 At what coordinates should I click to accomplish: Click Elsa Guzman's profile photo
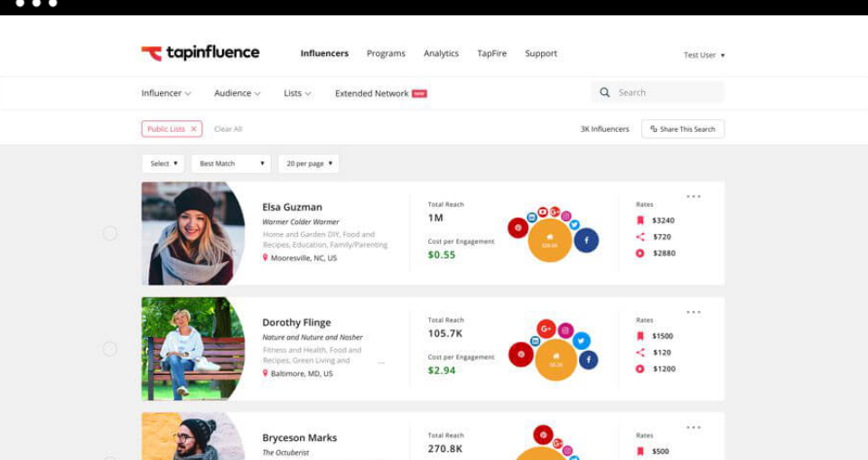pyautogui.click(x=193, y=233)
